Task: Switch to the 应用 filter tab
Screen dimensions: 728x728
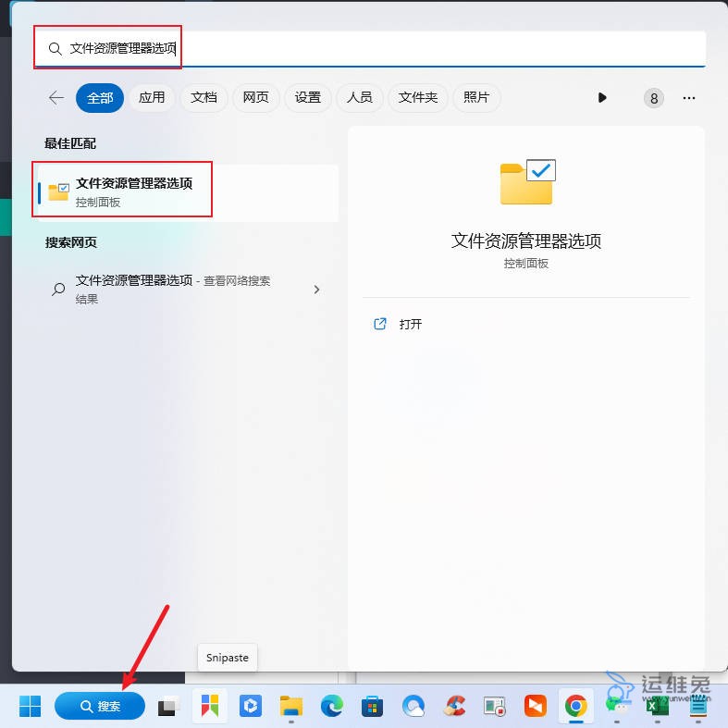Action: [x=152, y=97]
